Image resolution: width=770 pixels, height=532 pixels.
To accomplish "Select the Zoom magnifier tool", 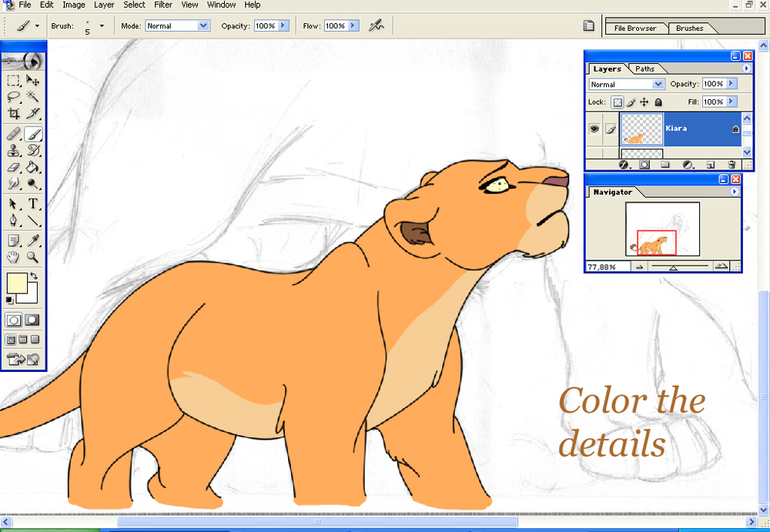I will (x=33, y=257).
